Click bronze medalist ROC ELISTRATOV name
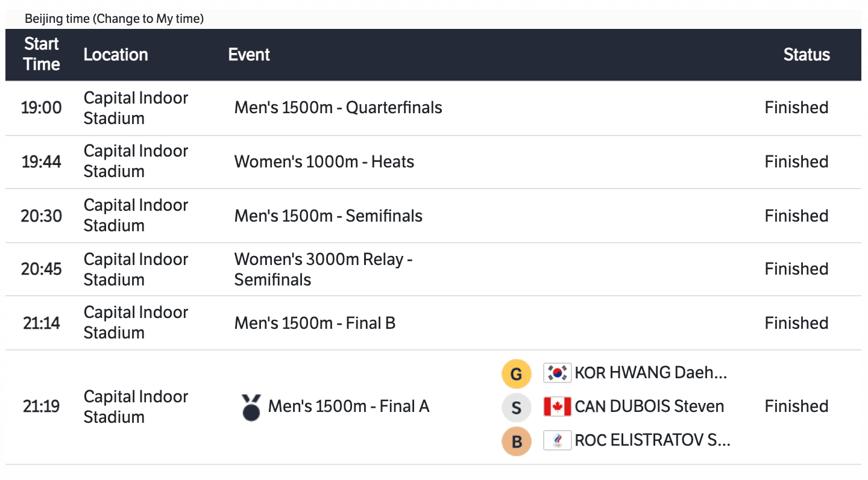Viewport: 868px width, 480px height. pos(652,440)
